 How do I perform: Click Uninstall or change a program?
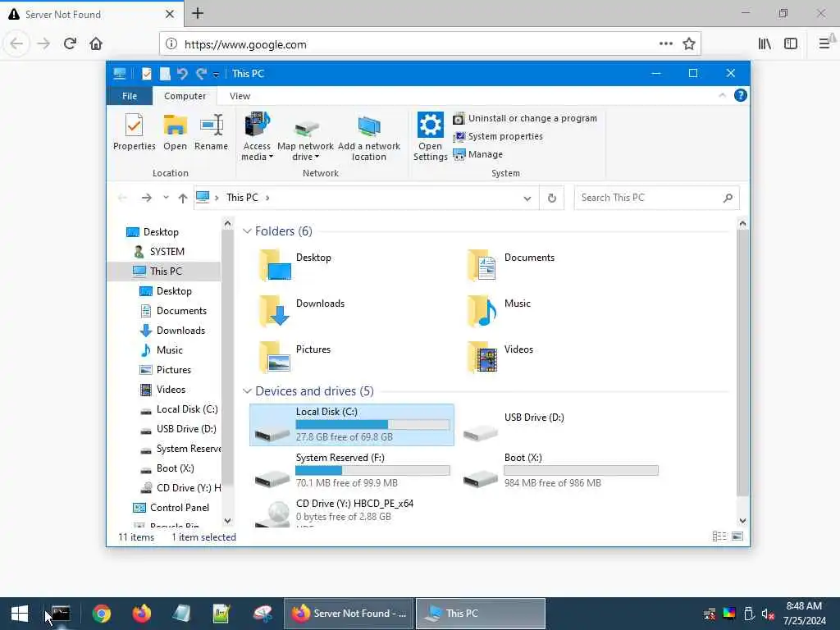pos(525,118)
